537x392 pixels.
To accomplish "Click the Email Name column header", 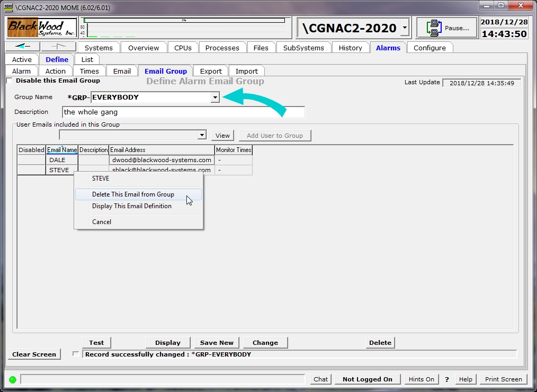I will 62,150.
